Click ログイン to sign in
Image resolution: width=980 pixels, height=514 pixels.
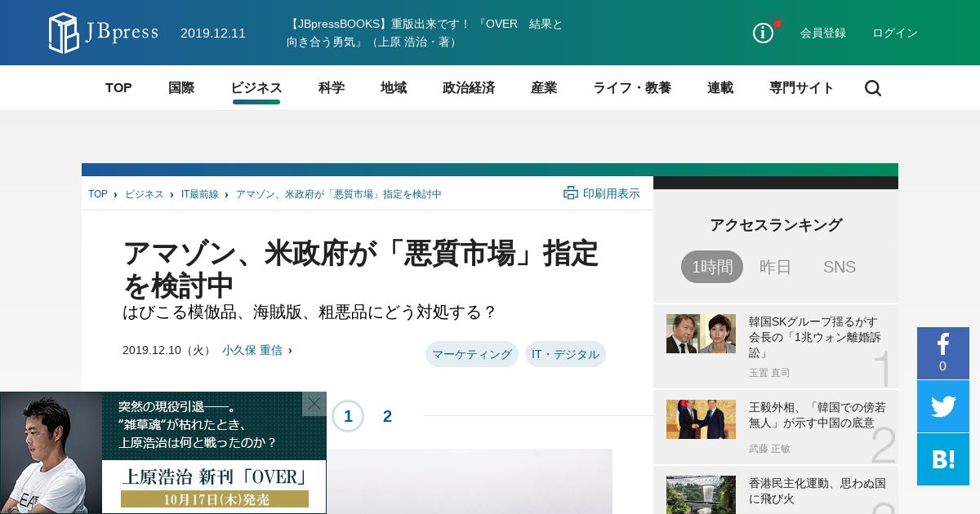[x=895, y=33]
